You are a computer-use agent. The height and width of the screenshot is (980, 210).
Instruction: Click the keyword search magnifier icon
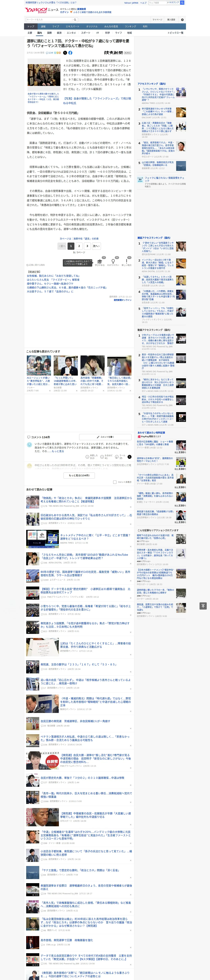[75, 20]
